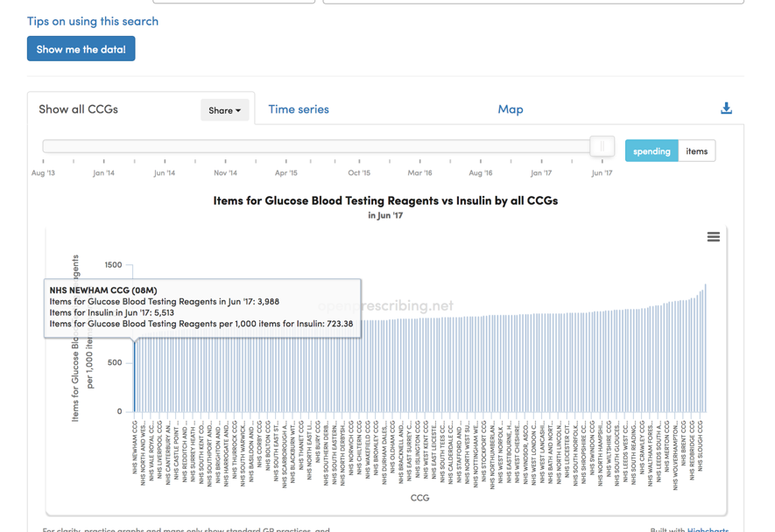
Task: Click the Show me the data! button
Action: point(81,49)
